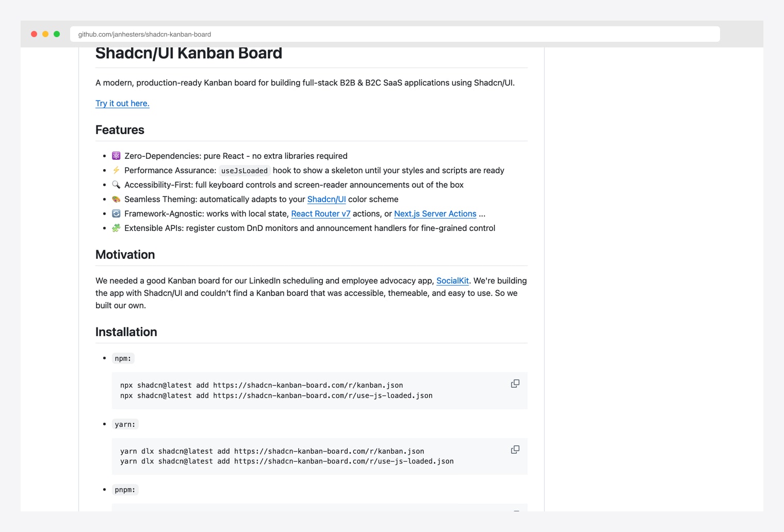Visit the SocialKit link

click(x=452, y=280)
